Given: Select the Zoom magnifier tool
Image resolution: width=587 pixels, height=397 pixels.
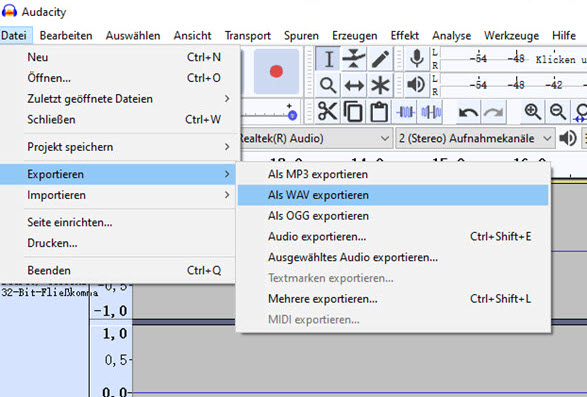Looking at the screenshot, I should [328, 85].
